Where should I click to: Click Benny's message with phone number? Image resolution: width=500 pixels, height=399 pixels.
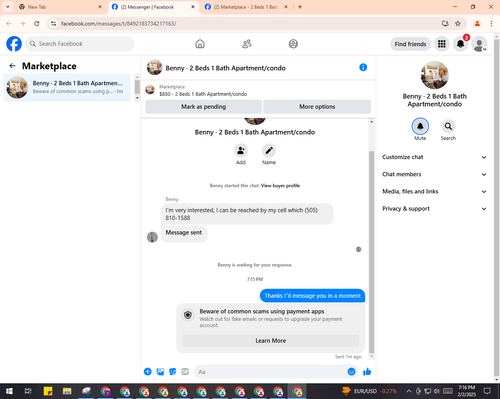point(247,214)
